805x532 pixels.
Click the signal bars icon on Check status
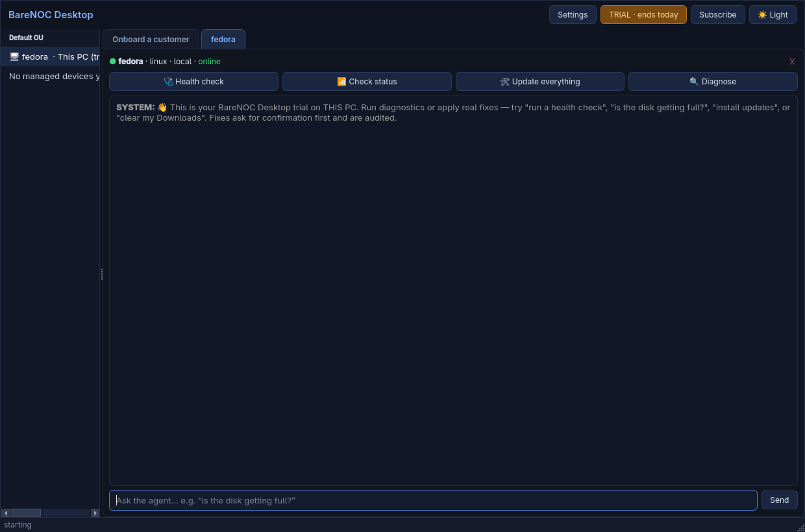point(341,82)
